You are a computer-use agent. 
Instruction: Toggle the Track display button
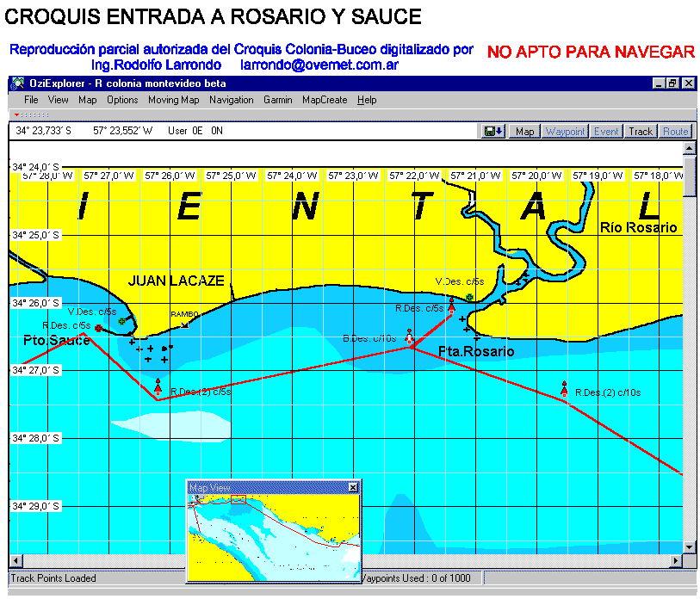641,132
